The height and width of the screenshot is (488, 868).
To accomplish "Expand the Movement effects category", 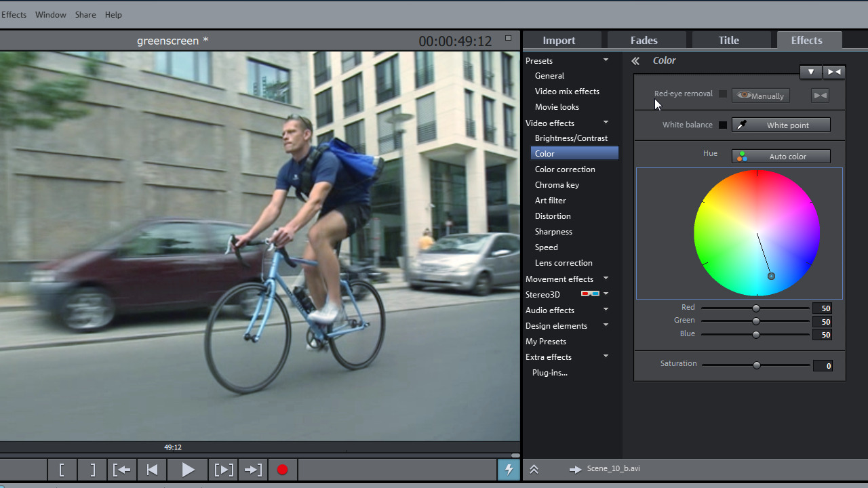I will (x=606, y=279).
